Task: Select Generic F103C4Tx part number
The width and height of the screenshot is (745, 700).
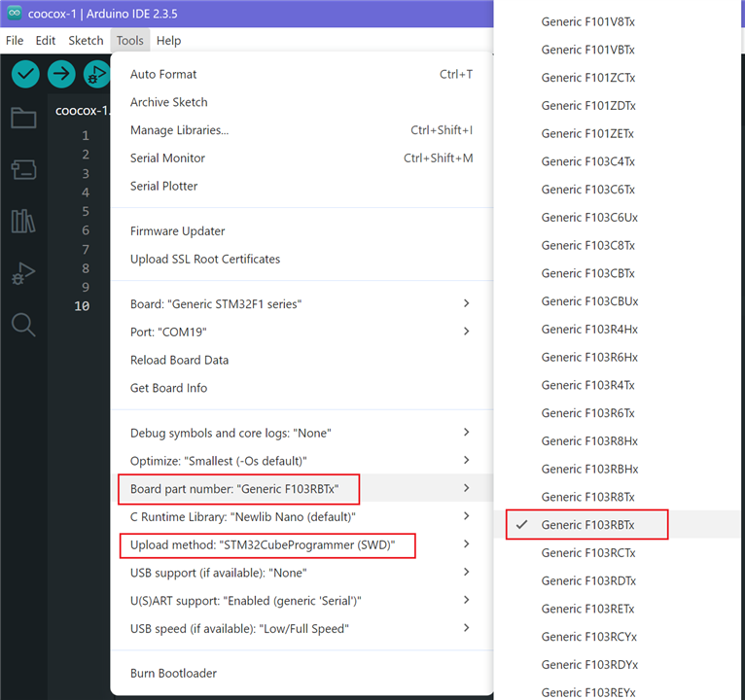Action: pos(617,161)
